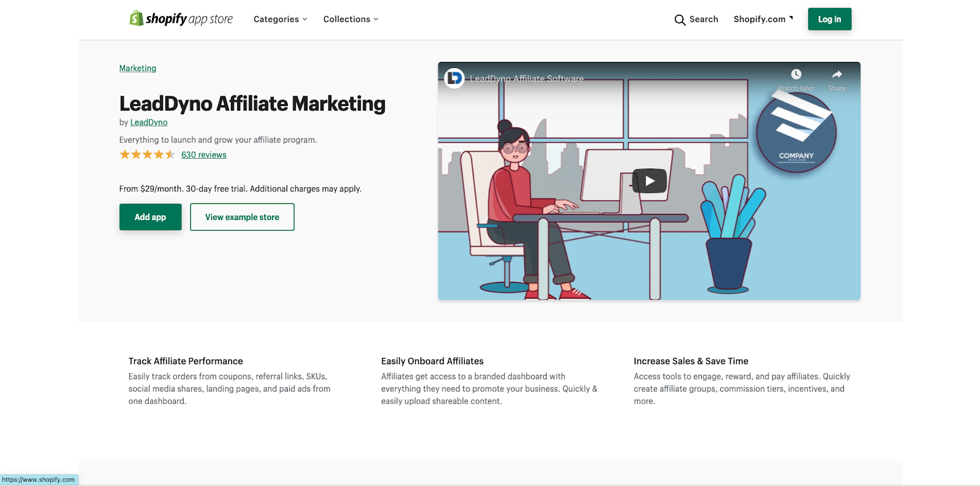Play the LeadDyno video
Screen dimensions: 980x486
(x=649, y=181)
